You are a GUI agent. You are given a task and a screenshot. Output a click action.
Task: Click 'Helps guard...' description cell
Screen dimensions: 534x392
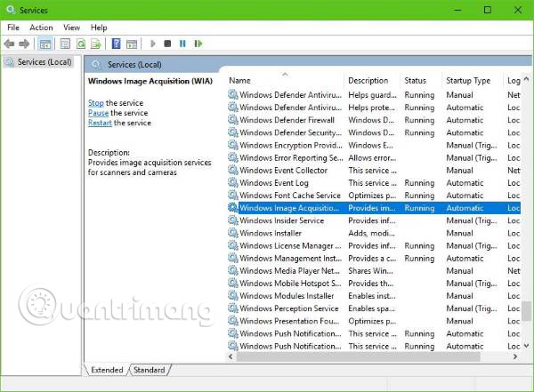[x=372, y=95]
